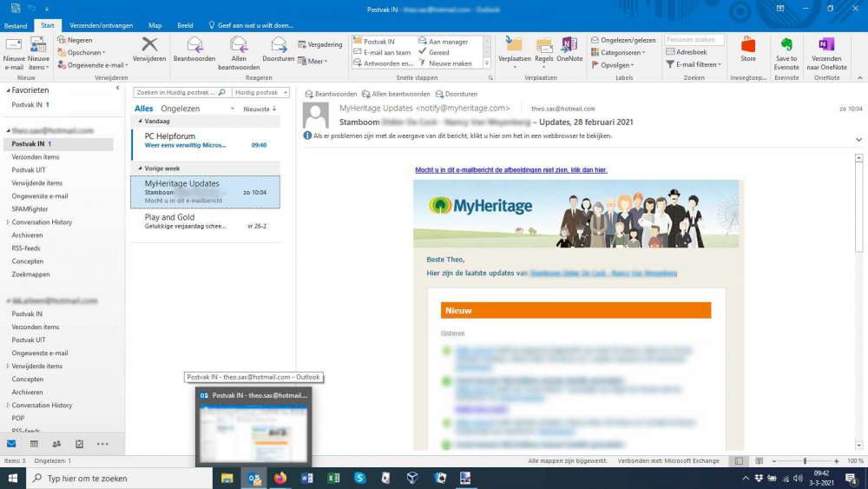Select E-mail aan team quick step

tap(383, 52)
